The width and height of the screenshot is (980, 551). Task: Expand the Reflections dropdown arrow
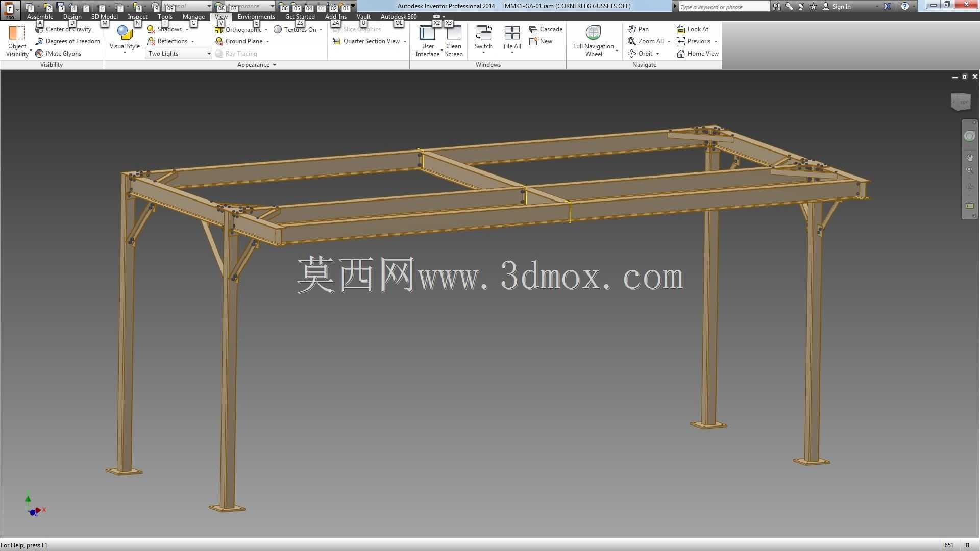click(x=192, y=41)
